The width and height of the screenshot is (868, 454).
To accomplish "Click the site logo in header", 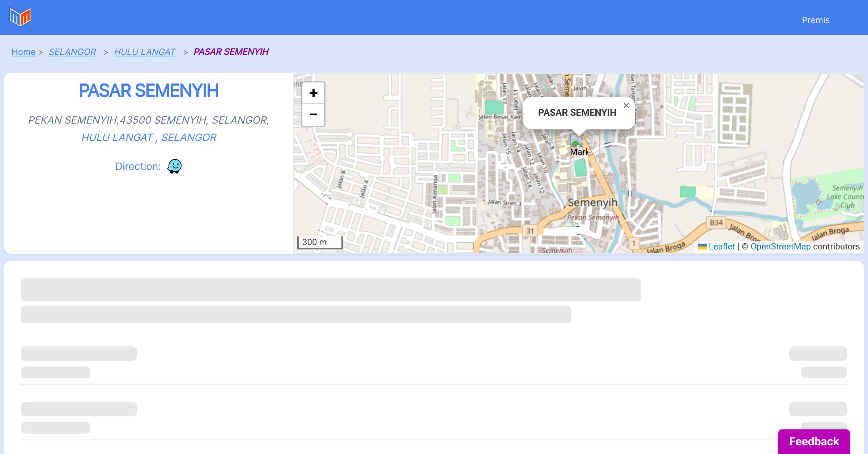I will pos(20,17).
